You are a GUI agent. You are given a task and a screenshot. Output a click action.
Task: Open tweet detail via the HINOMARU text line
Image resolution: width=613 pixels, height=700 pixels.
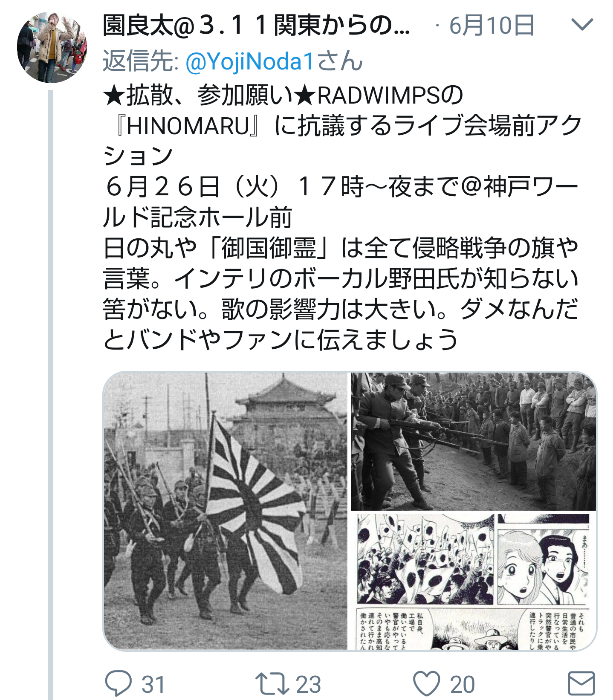coord(342,126)
